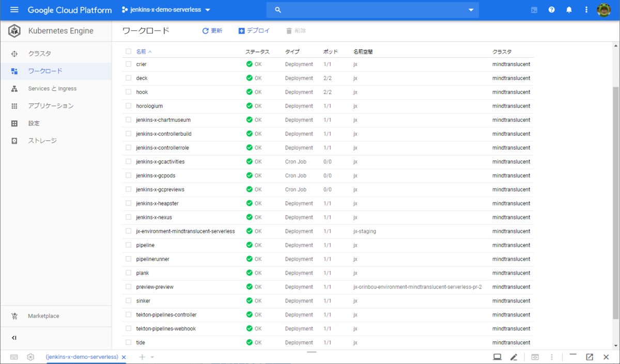
Task: Expand the search bar dropdown arrow
Action: tap(471, 10)
